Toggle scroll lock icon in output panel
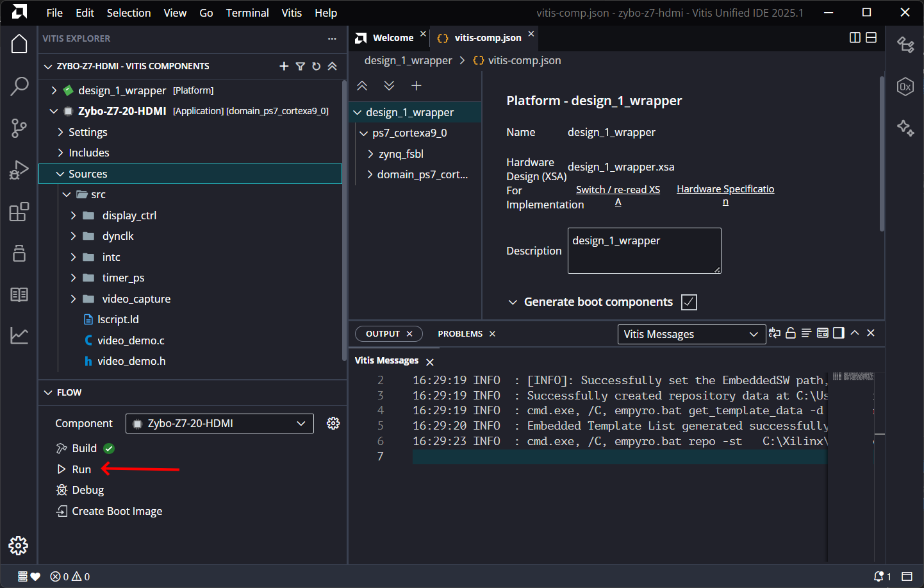924x588 pixels. coord(791,333)
